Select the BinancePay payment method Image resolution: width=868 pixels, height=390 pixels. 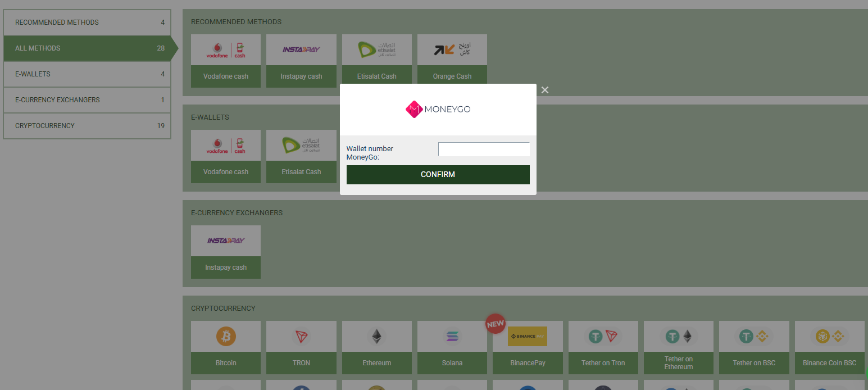pyautogui.click(x=528, y=337)
